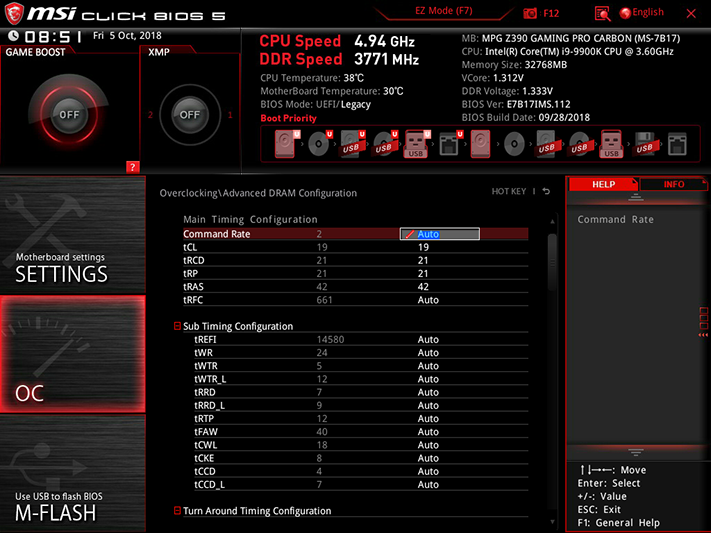The image size is (711, 533).
Task: Click the 08:51 time display
Action: [53, 36]
